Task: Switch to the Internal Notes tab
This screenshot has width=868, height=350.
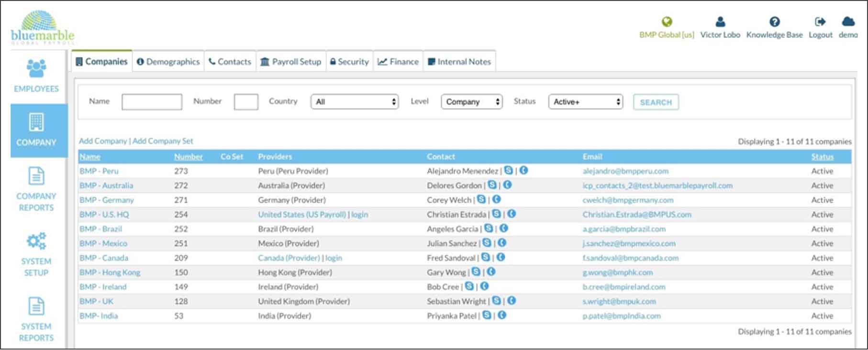Action: [x=459, y=62]
